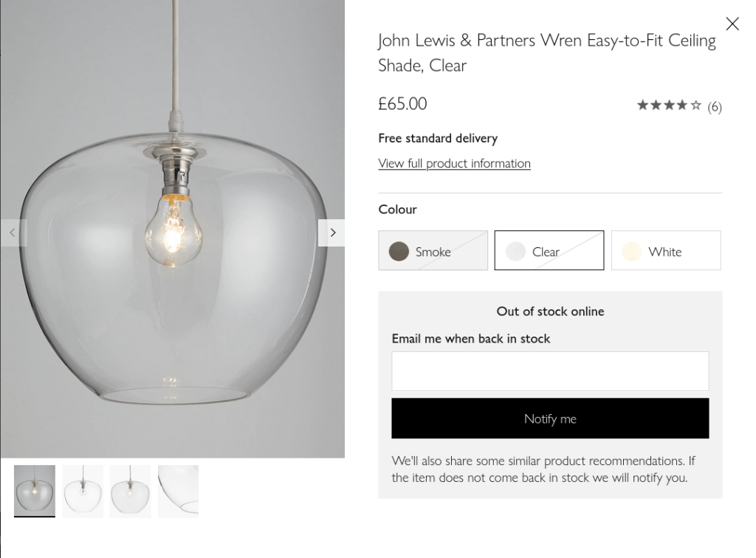This screenshot has height=558, width=756.
Task: Close the product quick view
Action: coord(732,24)
